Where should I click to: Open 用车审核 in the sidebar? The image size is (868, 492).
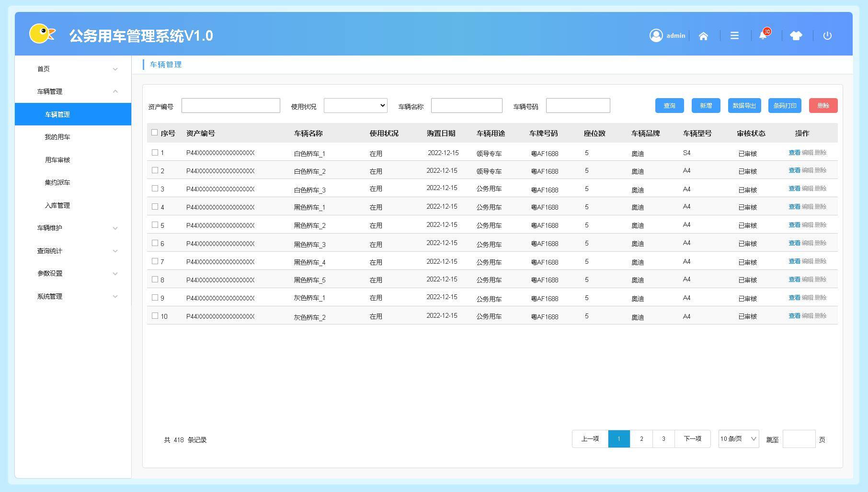tap(57, 160)
